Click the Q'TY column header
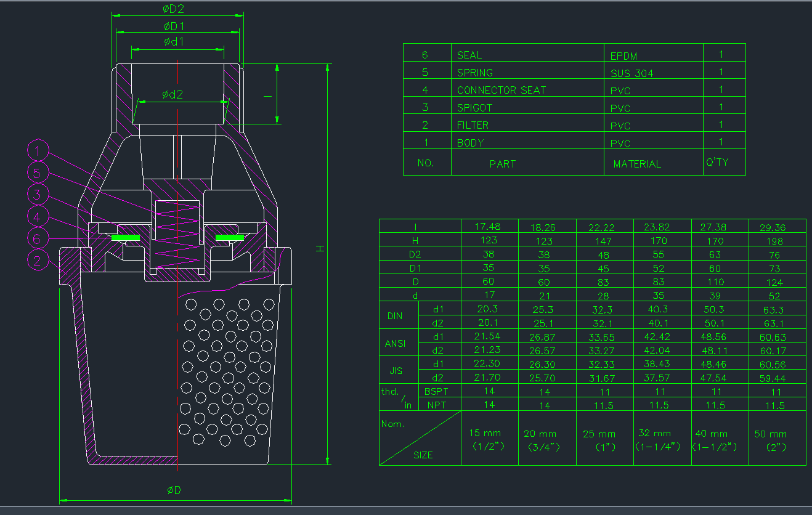 (717, 162)
